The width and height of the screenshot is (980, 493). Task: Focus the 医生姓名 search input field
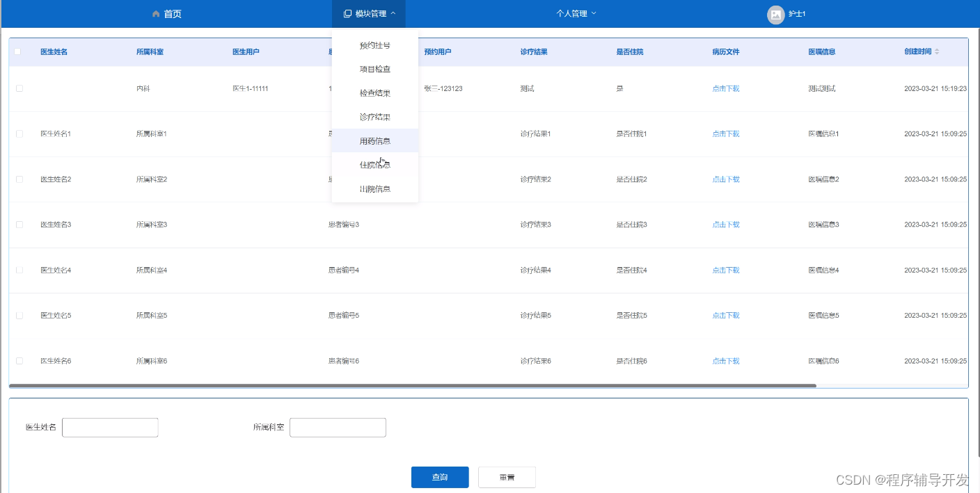pos(110,428)
